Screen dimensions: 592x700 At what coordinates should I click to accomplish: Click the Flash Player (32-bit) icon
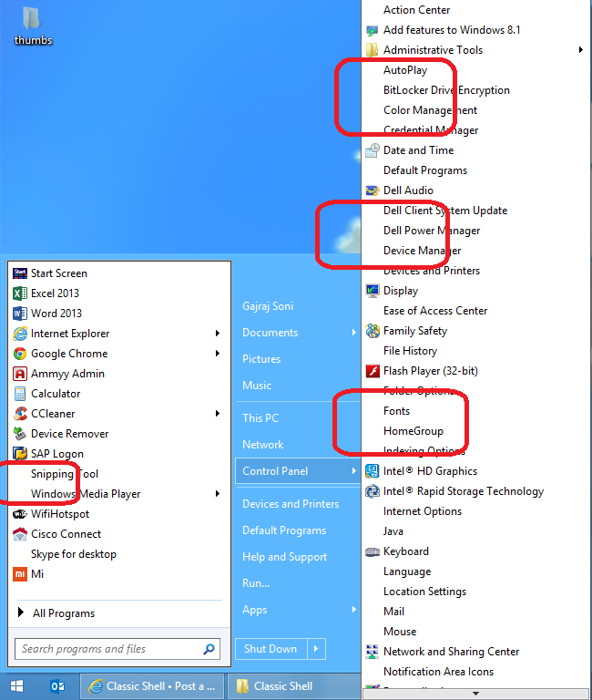tap(372, 371)
